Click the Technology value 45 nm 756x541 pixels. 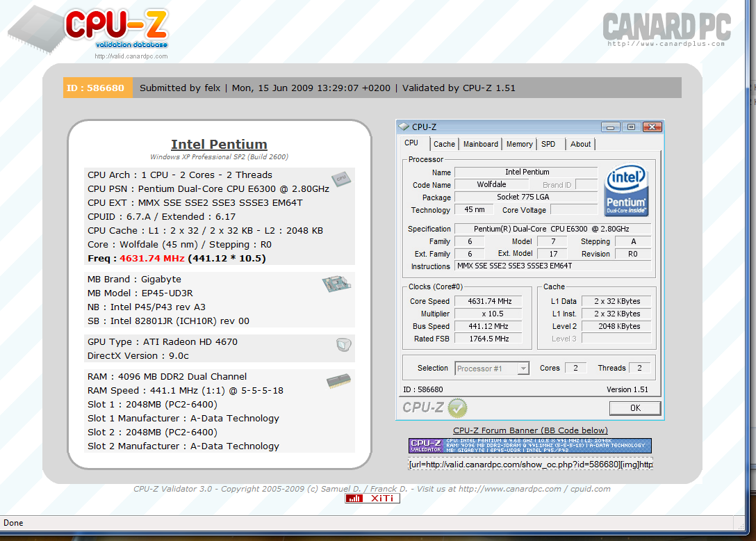(x=475, y=209)
